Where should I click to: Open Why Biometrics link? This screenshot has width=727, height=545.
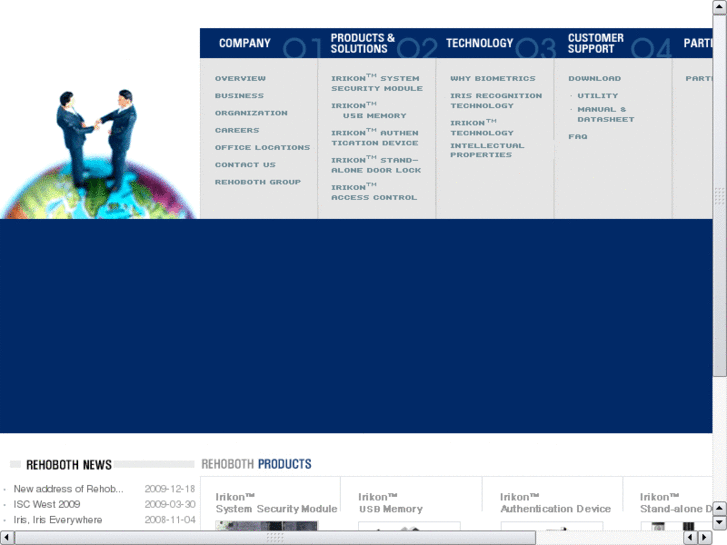click(x=493, y=78)
